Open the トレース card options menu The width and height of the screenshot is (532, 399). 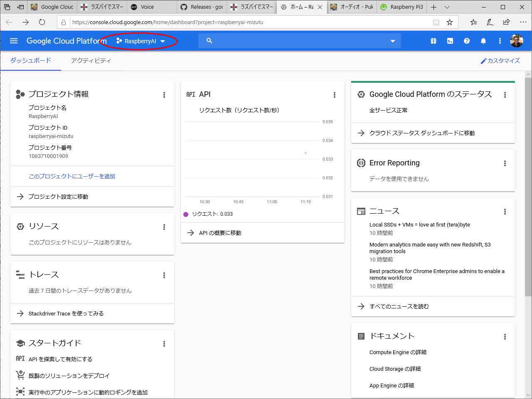click(164, 275)
